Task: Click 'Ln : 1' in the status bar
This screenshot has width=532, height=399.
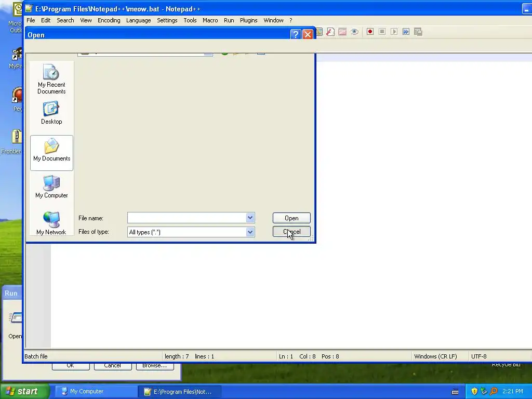Action: (x=286, y=356)
